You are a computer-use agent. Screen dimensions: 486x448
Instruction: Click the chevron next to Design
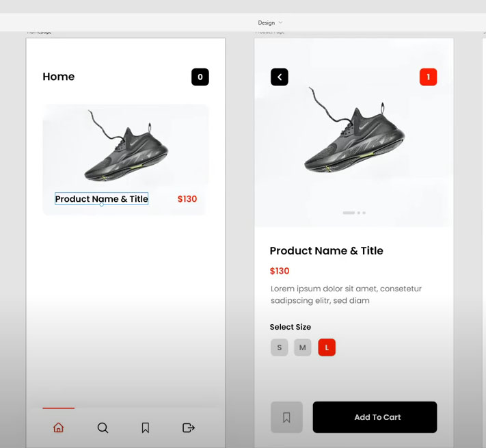tap(280, 23)
